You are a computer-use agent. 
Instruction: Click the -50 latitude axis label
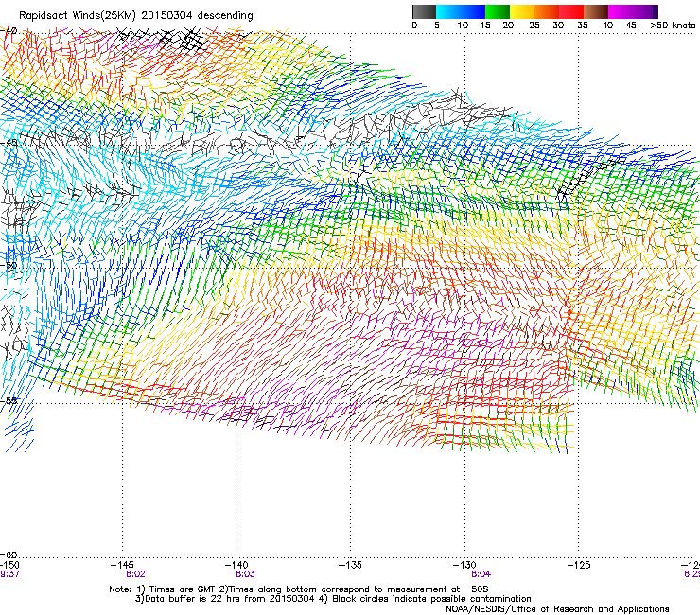click(9, 266)
